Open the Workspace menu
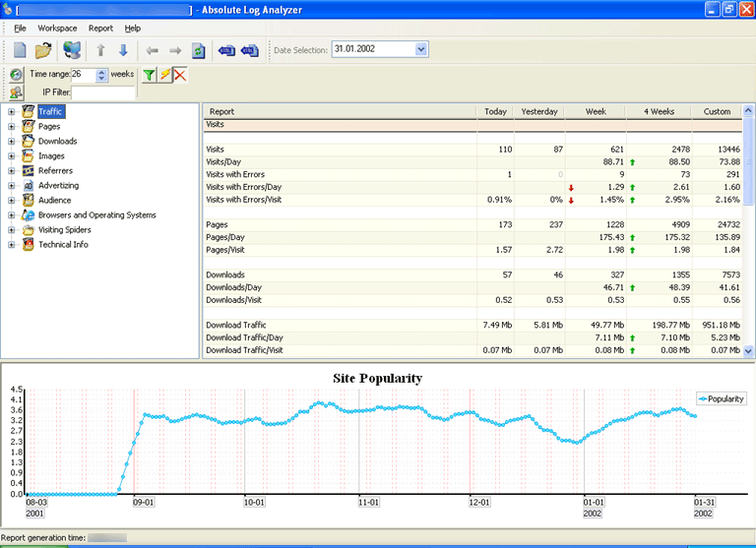The height and width of the screenshot is (548, 756). 57,29
